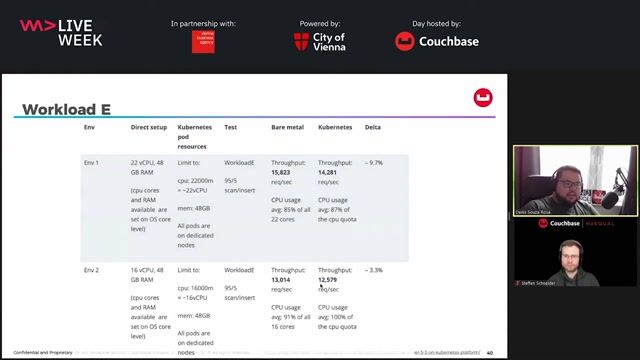Click the '12,579' throughput value
The width and height of the screenshot is (640, 360).
click(x=327, y=280)
